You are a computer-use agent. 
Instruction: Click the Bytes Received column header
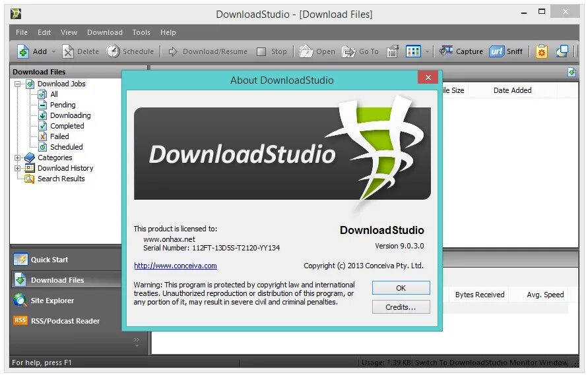click(480, 295)
